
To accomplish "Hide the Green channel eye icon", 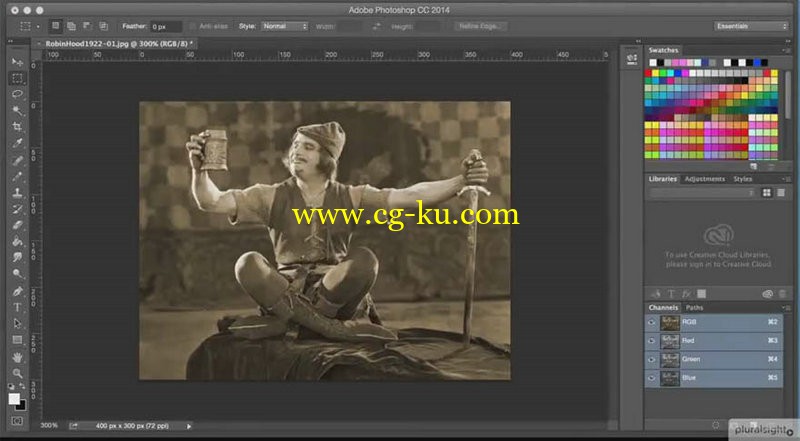I will click(652, 359).
